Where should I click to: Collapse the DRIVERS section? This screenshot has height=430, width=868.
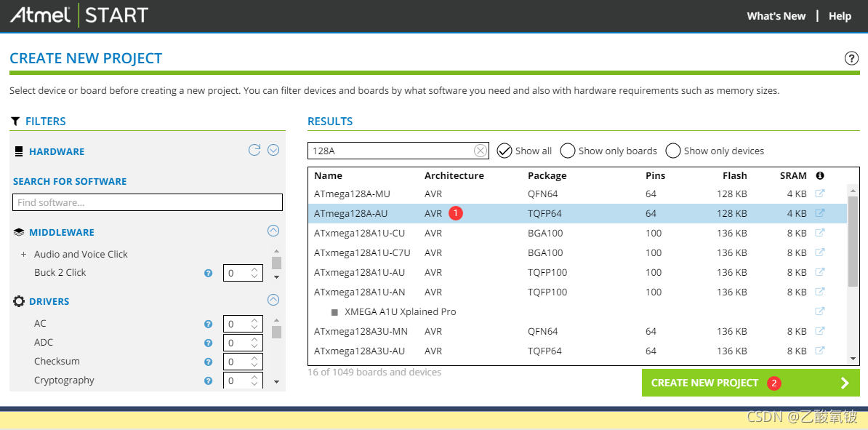[x=273, y=300]
